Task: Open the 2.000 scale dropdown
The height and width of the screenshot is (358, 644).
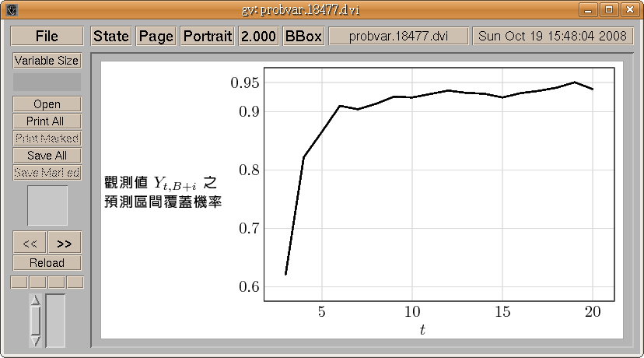Action: pos(258,37)
